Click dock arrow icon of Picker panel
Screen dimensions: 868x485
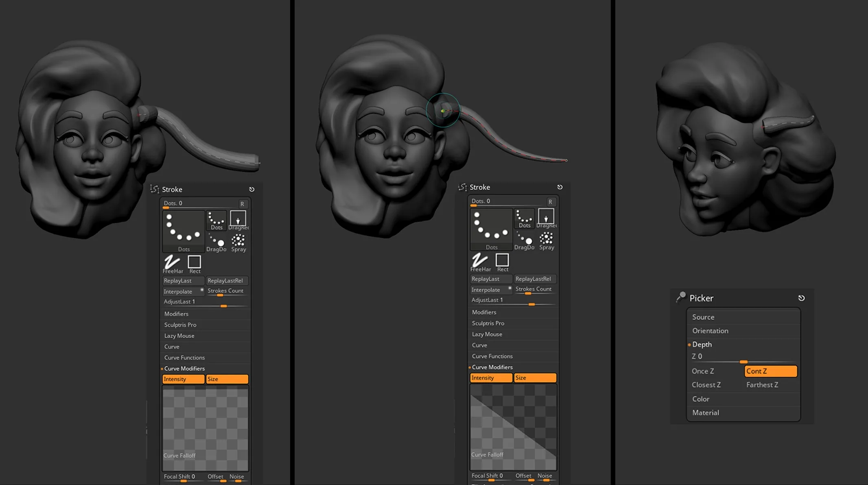tap(802, 298)
